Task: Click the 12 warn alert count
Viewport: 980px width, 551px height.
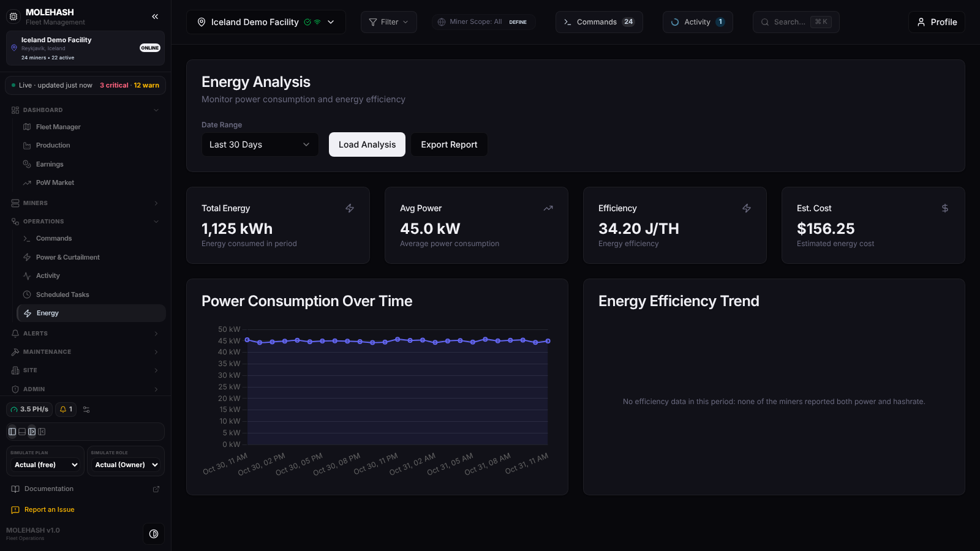Action: (146, 85)
